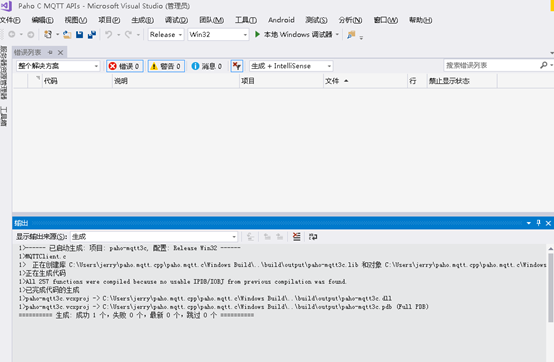Open the show output from dropdown

coord(154,236)
